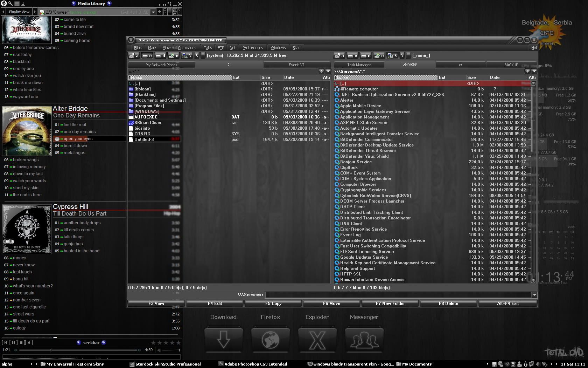This screenshot has height=368, width=588.
Task: Stop playback in media player
Action: point(21,342)
